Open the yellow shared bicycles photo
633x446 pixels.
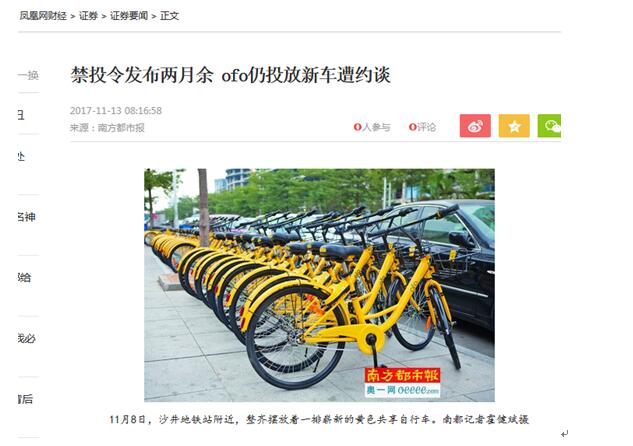(319, 285)
